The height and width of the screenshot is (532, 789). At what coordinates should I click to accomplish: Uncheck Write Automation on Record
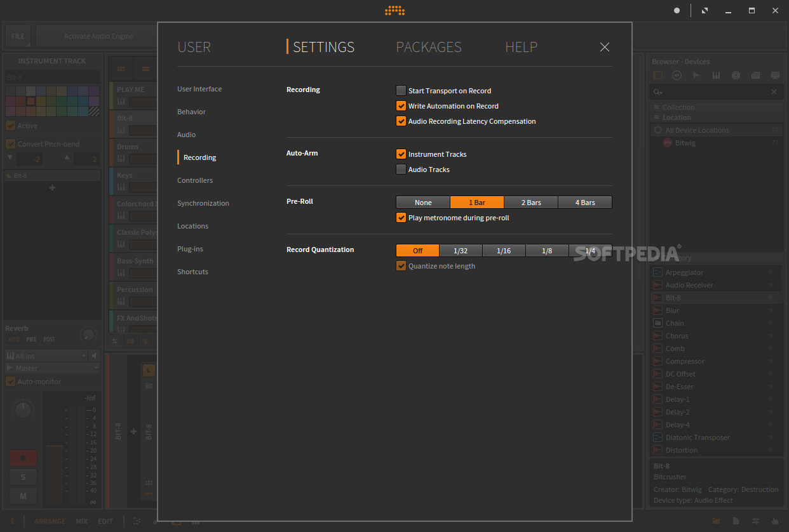click(x=401, y=106)
